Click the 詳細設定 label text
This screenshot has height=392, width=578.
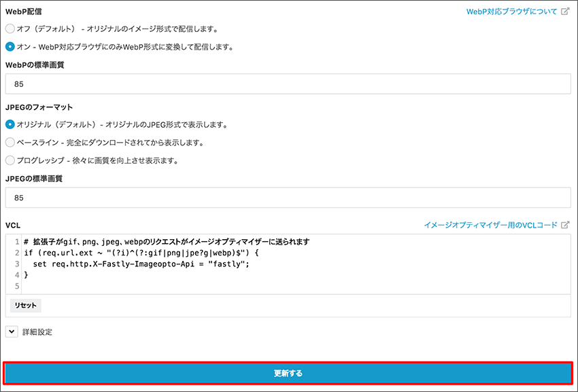[37, 332]
